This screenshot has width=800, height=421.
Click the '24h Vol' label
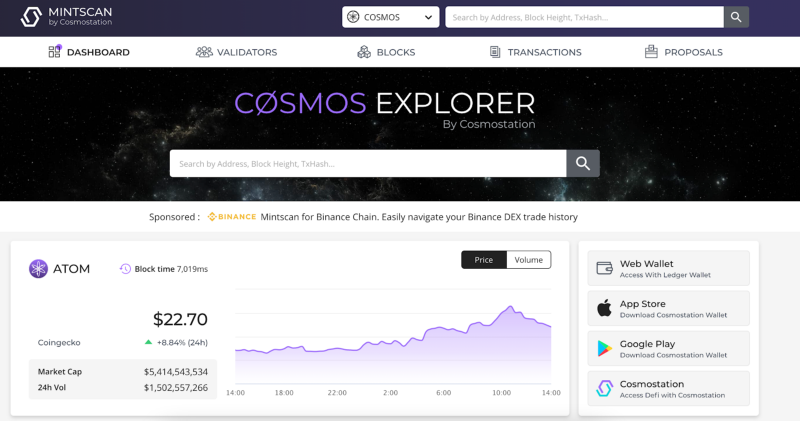[x=52, y=387]
